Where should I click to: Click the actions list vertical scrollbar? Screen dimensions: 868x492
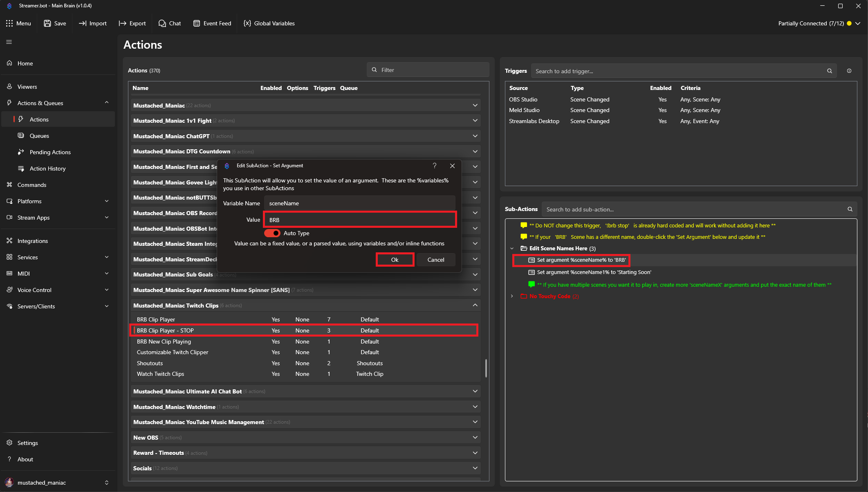coord(486,368)
